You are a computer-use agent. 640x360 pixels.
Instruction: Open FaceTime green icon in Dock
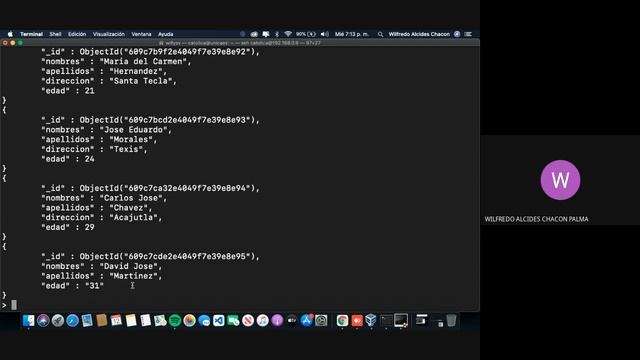pos(233,320)
